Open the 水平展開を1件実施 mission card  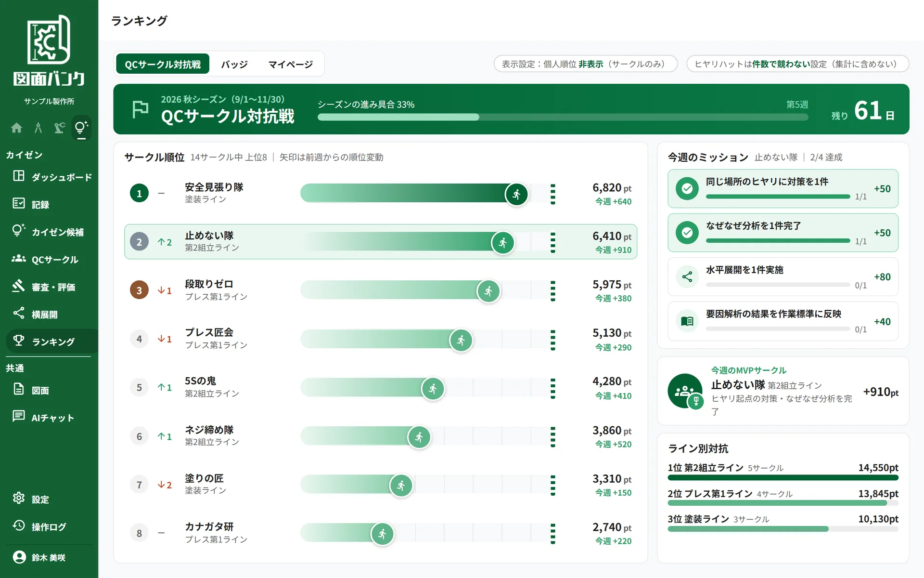pyautogui.click(x=783, y=277)
